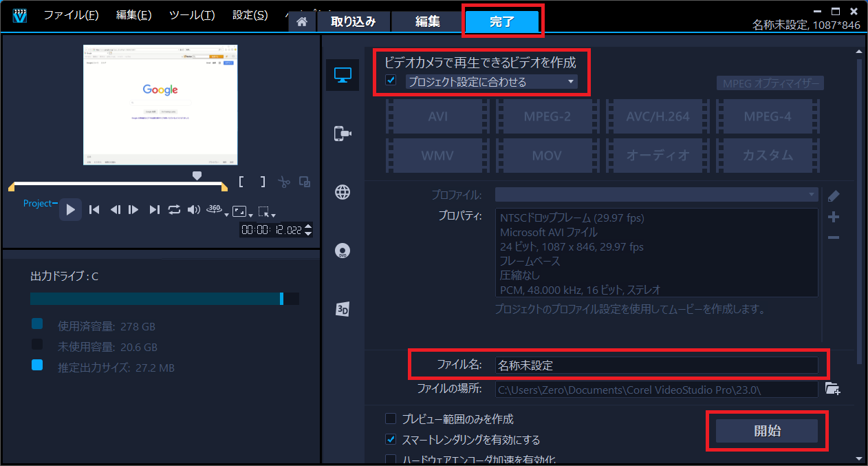Click the preview scrubber handle
Screen dimensions: 868x466
click(197, 176)
